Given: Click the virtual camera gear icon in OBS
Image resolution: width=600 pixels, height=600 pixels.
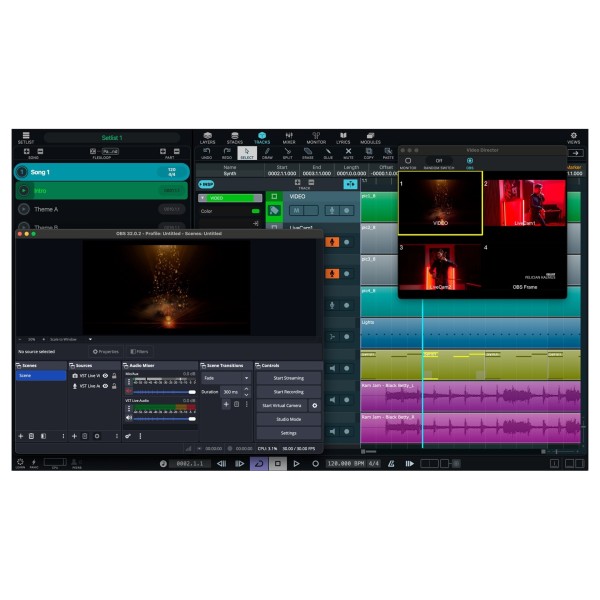Looking at the screenshot, I should [315, 406].
